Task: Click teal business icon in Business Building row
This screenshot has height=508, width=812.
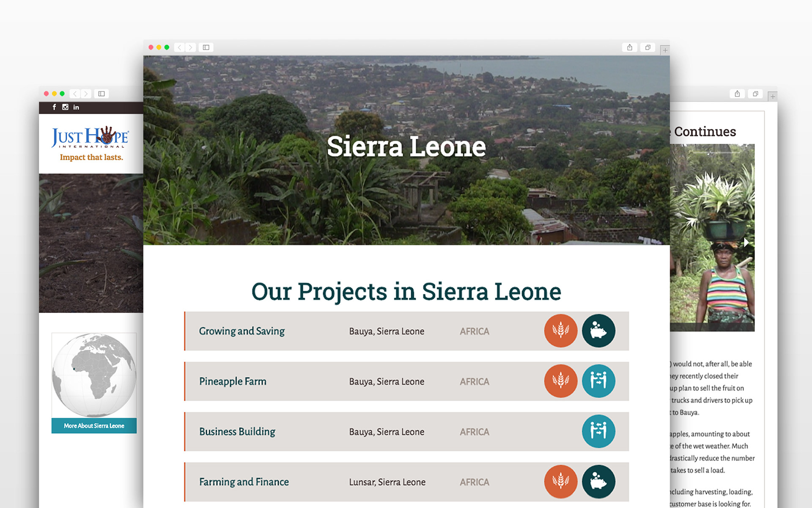Action: point(598,431)
